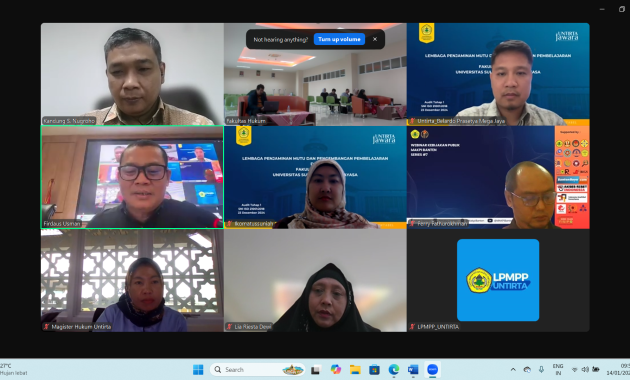Open Microsoft Store from the taskbar
Viewport: 630px width, 380px height.
pyautogui.click(x=374, y=370)
